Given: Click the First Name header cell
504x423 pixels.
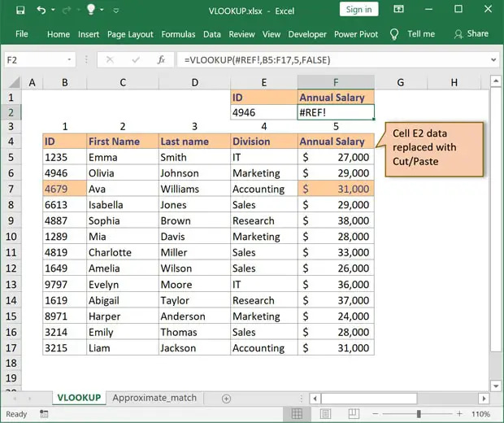Looking at the screenshot, I should pyautogui.click(x=123, y=142).
